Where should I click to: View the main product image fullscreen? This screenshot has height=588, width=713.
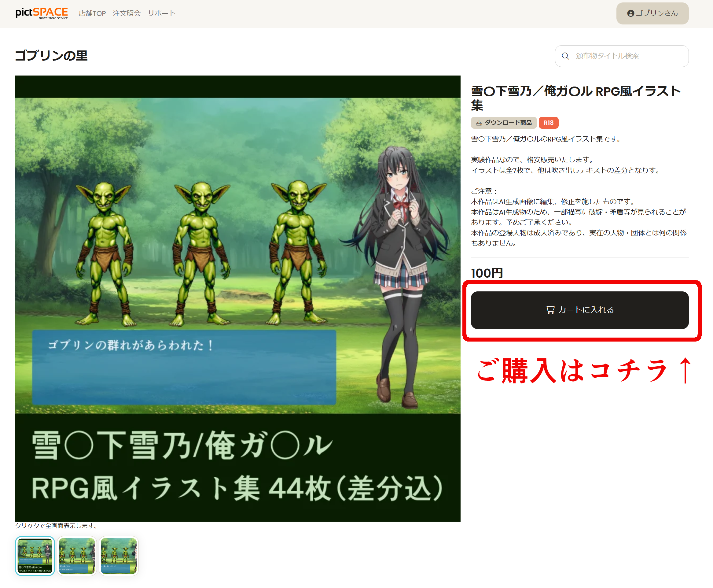pyautogui.click(x=238, y=298)
